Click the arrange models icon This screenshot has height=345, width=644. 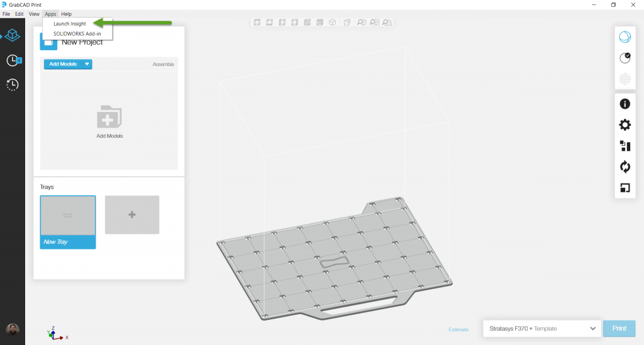625,146
